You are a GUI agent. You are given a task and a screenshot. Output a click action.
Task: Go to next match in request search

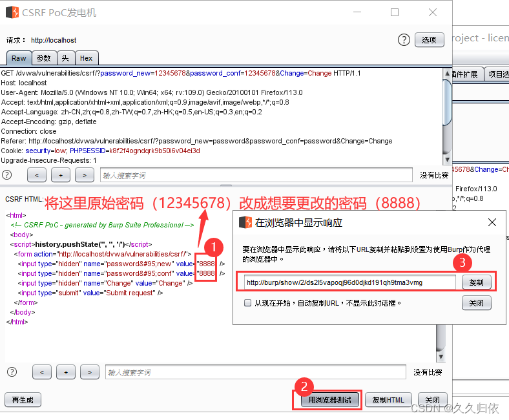coord(85,175)
